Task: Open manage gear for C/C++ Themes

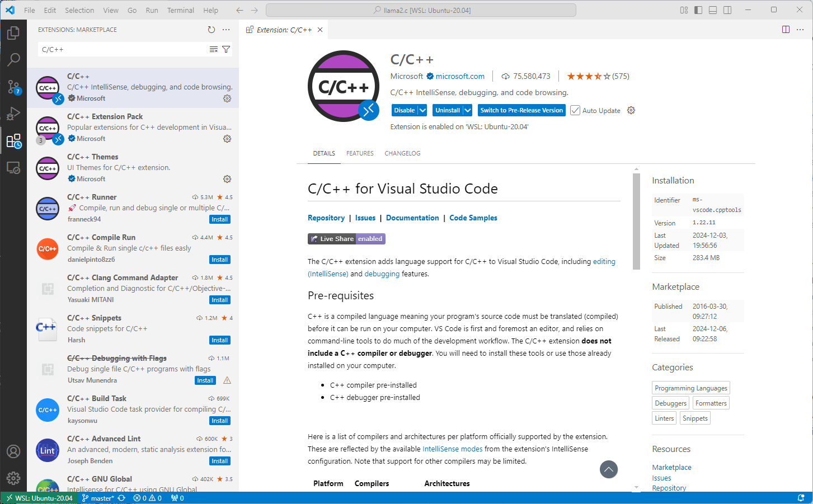Action: (227, 179)
